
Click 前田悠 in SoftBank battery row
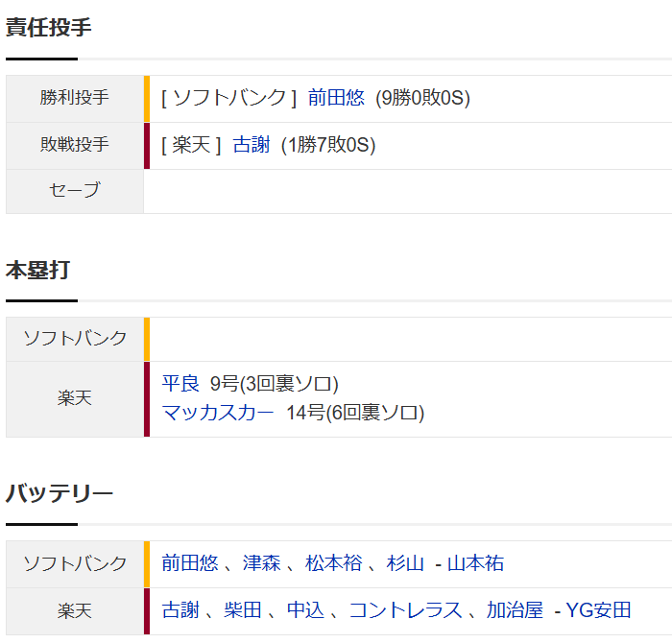190,563
